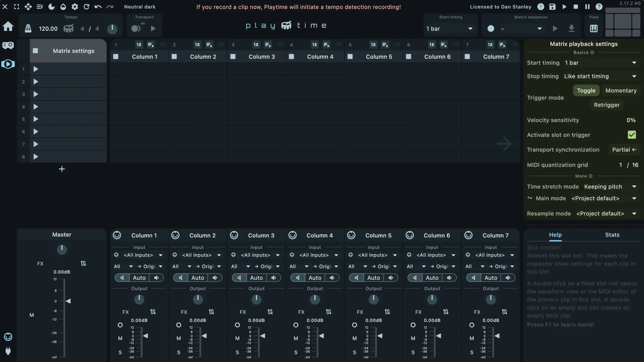Open FX routing icon on Master
644x362 pixels.
pos(83,263)
